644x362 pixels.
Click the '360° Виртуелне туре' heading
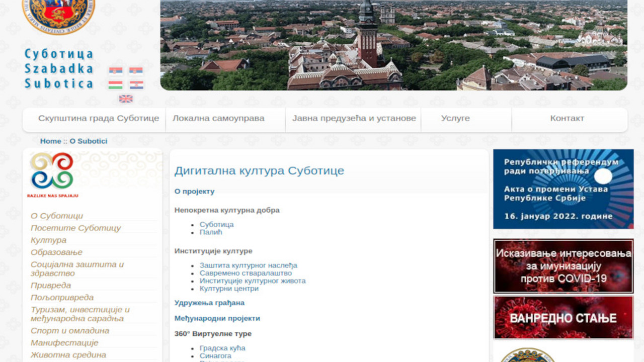pyautogui.click(x=213, y=334)
